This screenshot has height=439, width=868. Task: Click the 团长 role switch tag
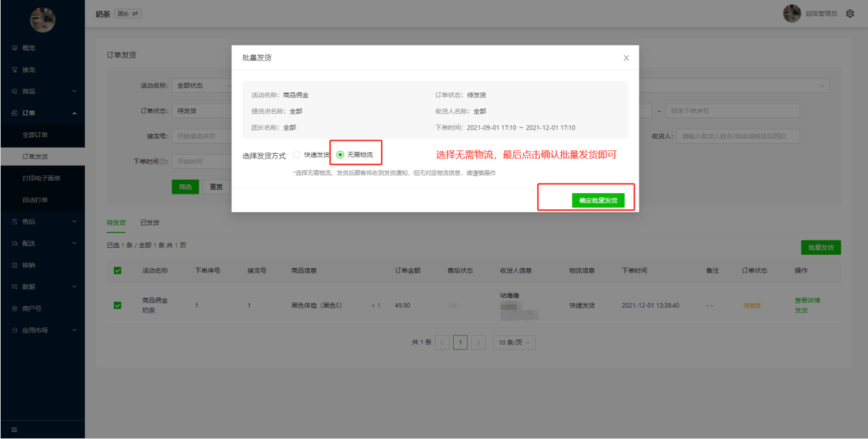click(128, 14)
